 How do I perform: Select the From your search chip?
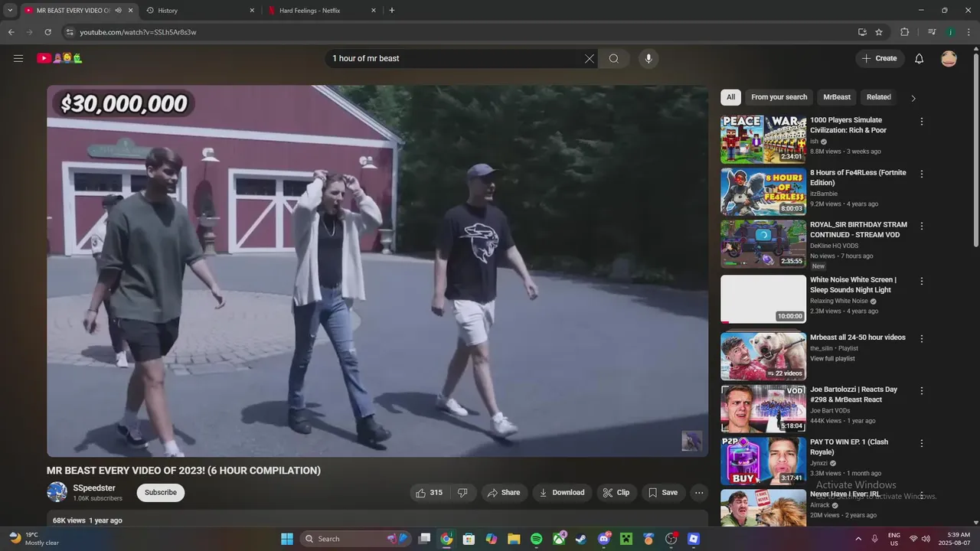pos(779,97)
